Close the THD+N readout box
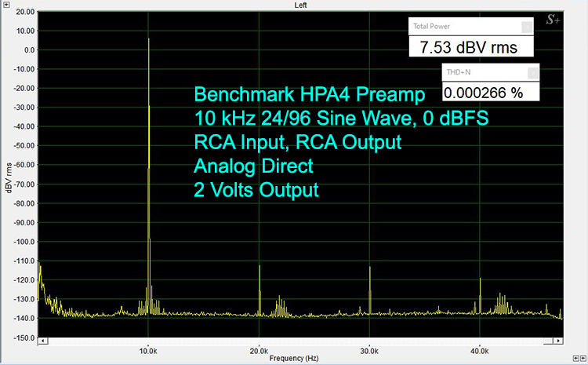Viewport: 588px width, 365px height. (533, 73)
